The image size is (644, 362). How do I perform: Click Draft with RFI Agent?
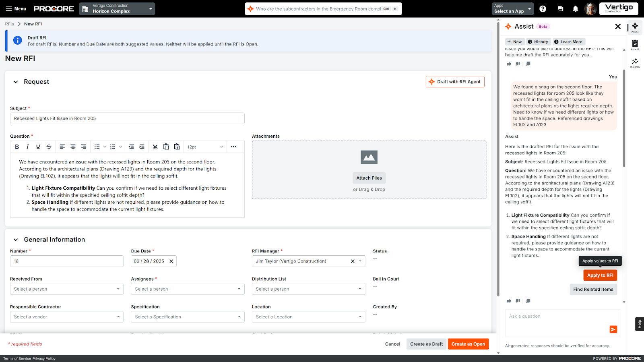point(455,82)
